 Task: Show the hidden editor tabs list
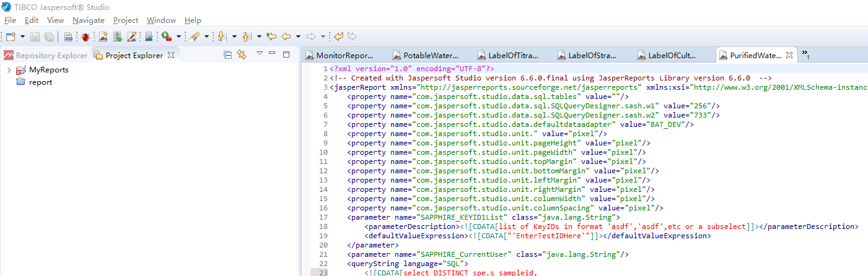(x=805, y=54)
